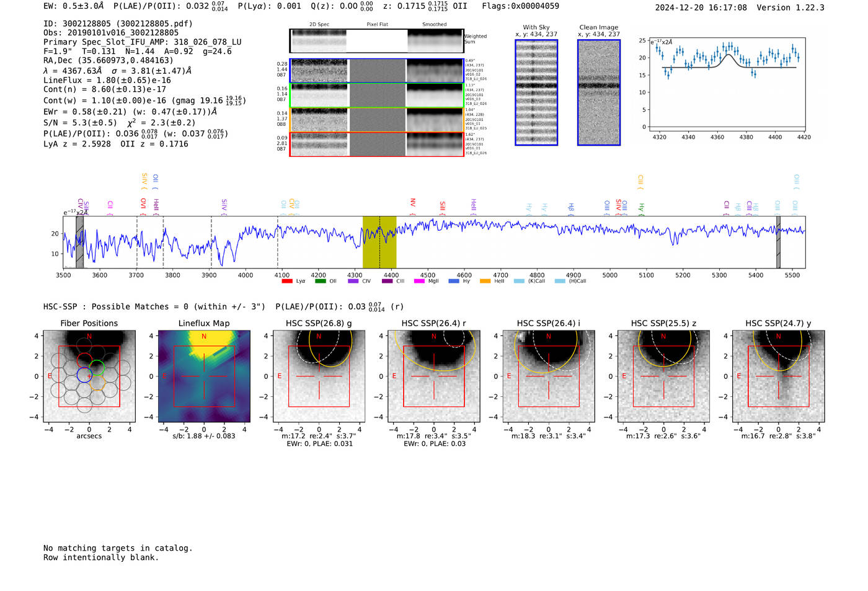Click the 'Row intentionally blank.' text

tap(101, 557)
